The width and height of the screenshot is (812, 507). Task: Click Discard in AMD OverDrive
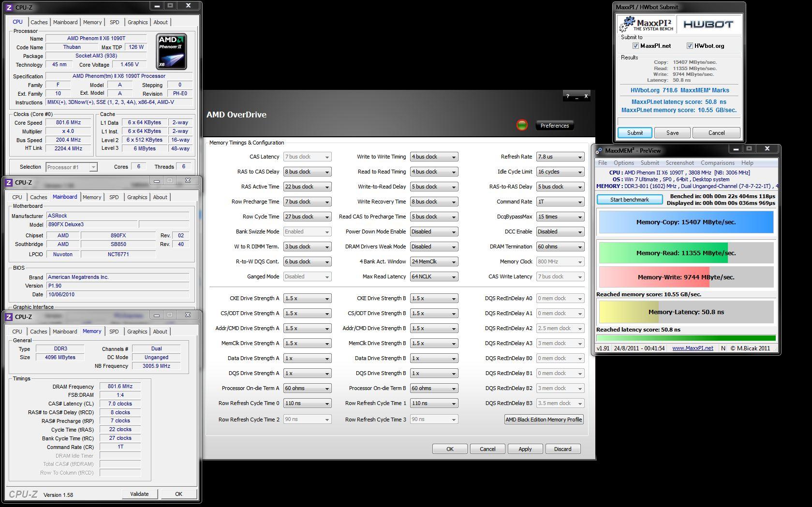[x=563, y=449]
